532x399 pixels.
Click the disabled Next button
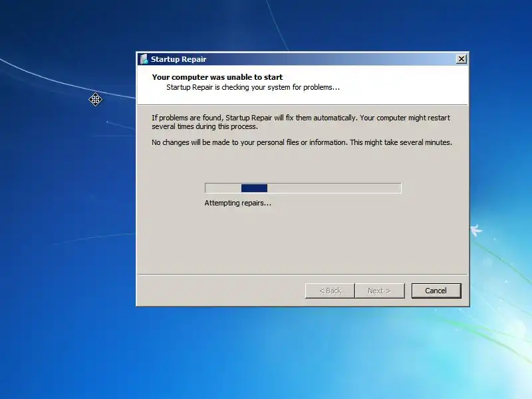(x=380, y=291)
